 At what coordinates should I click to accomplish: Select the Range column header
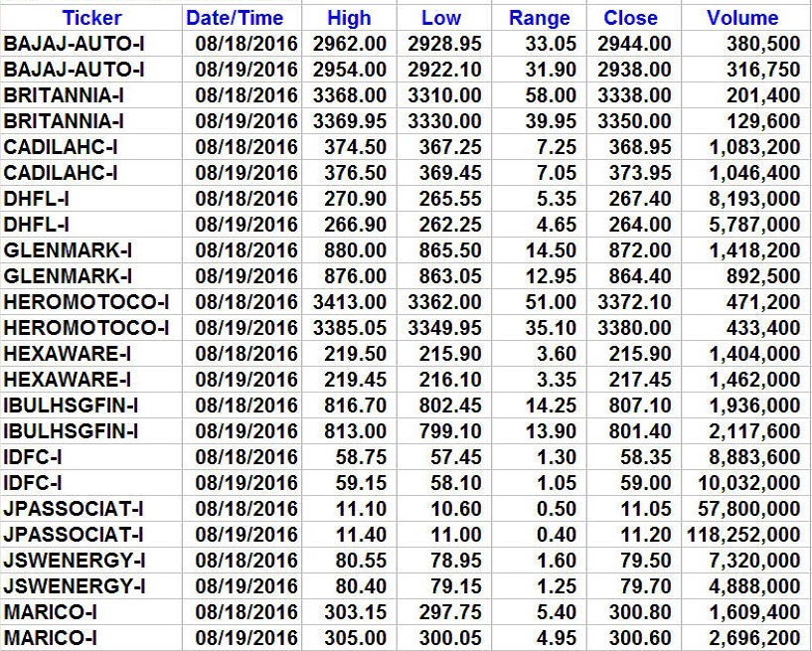point(539,18)
